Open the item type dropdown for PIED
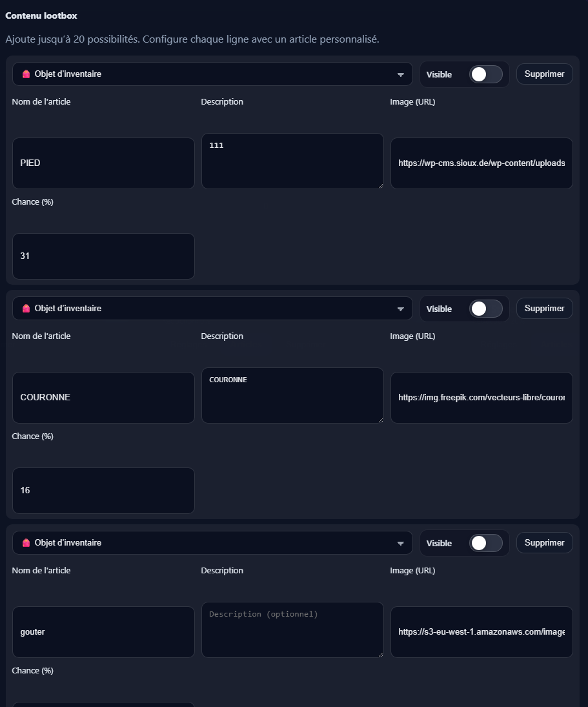Viewport: 588px width, 707px height. 212,74
